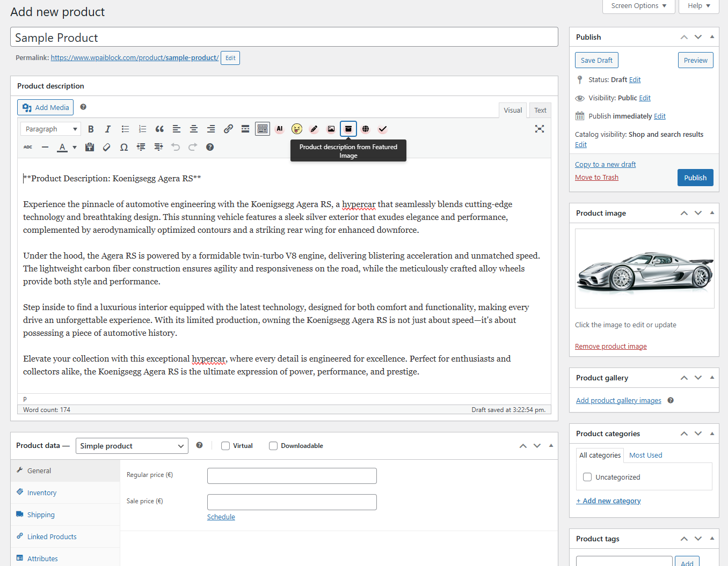728x566 pixels.
Task: Click Remove product image link
Action: point(610,347)
